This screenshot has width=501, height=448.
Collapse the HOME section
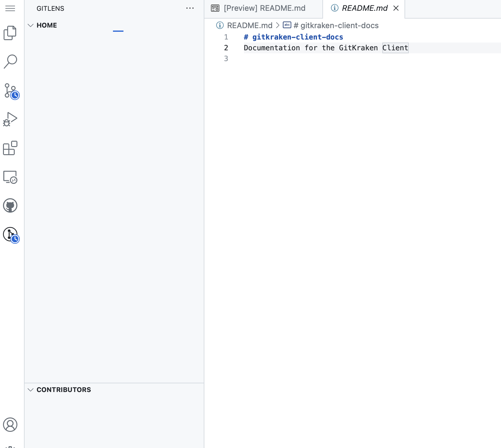coord(31,25)
